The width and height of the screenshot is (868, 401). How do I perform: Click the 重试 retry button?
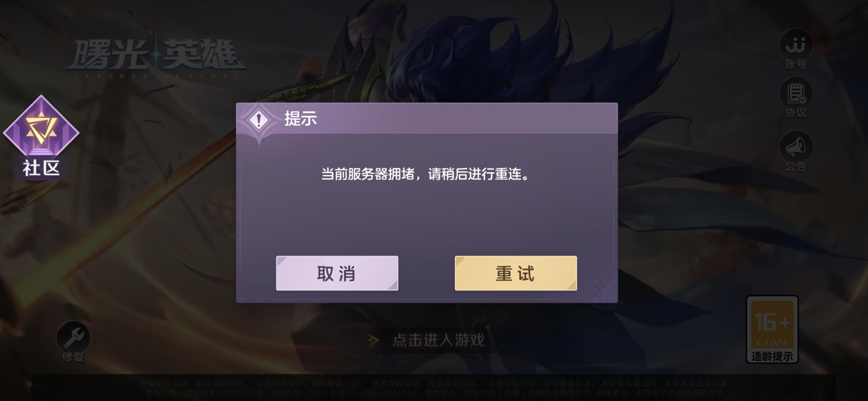[x=516, y=273]
